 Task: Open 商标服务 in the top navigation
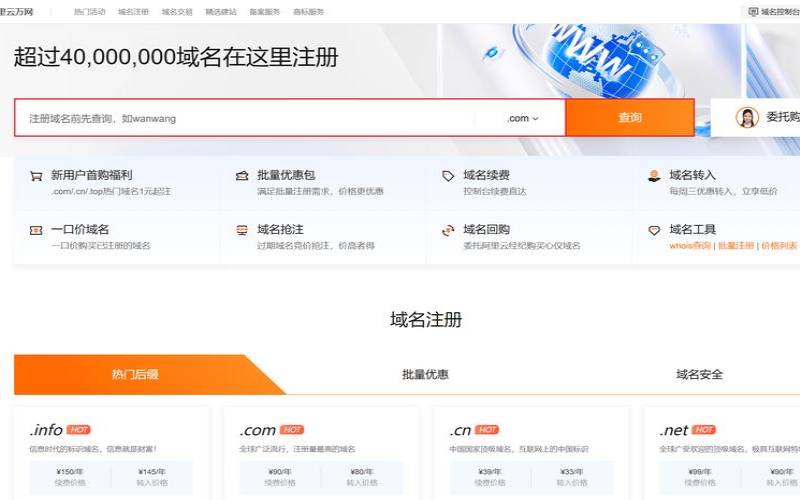[x=309, y=12]
